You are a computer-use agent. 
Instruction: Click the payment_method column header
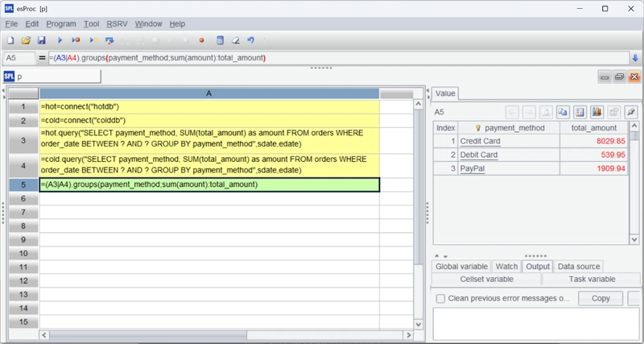(509, 128)
